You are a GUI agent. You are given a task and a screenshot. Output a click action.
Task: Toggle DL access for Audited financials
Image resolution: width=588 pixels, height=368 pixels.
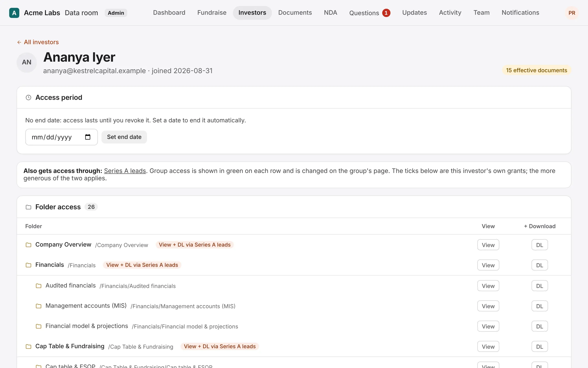coord(540,286)
